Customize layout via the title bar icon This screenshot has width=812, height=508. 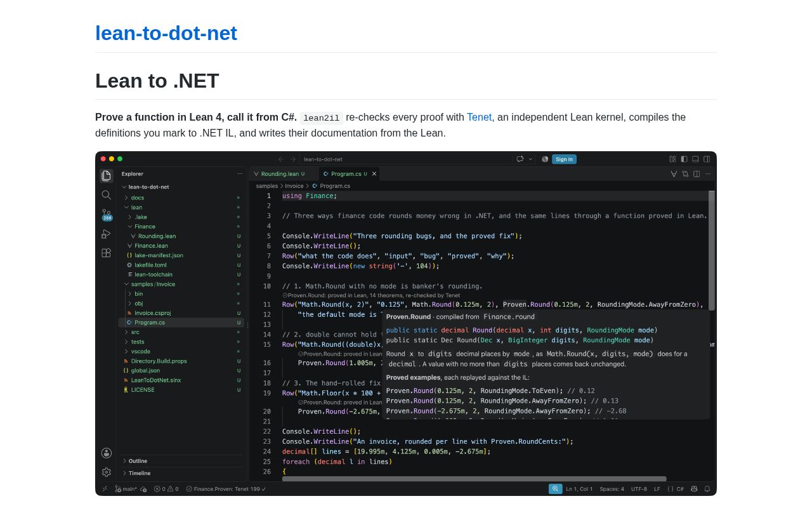pyautogui.click(x=672, y=159)
